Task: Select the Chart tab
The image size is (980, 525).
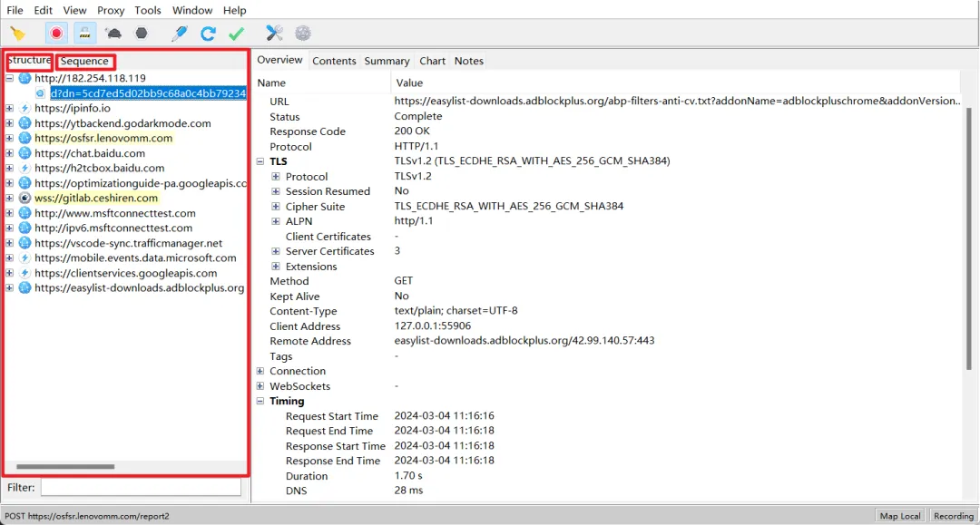Action: point(432,61)
